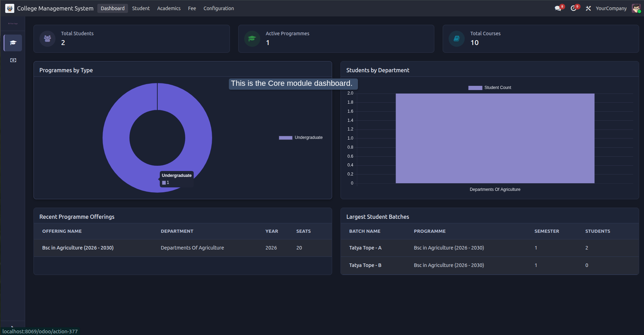Screen dimensions: 644x335
Task: Click the DEPARTMENT column header
Action: pos(177,231)
